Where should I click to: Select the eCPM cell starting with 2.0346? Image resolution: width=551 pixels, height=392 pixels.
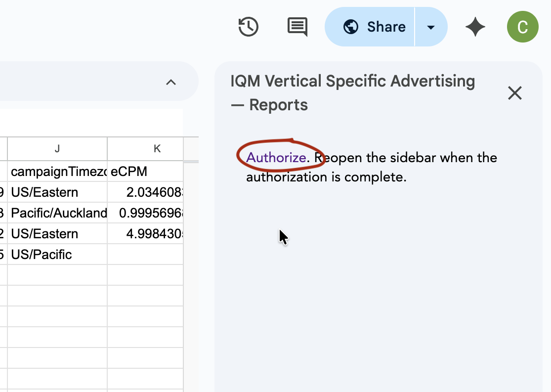[x=146, y=192]
